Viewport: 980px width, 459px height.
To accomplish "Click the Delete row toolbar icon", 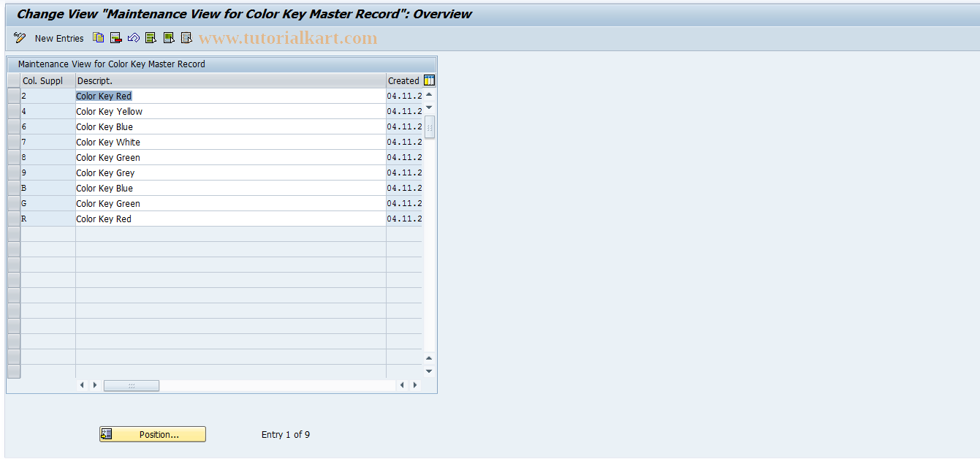I will (x=115, y=38).
